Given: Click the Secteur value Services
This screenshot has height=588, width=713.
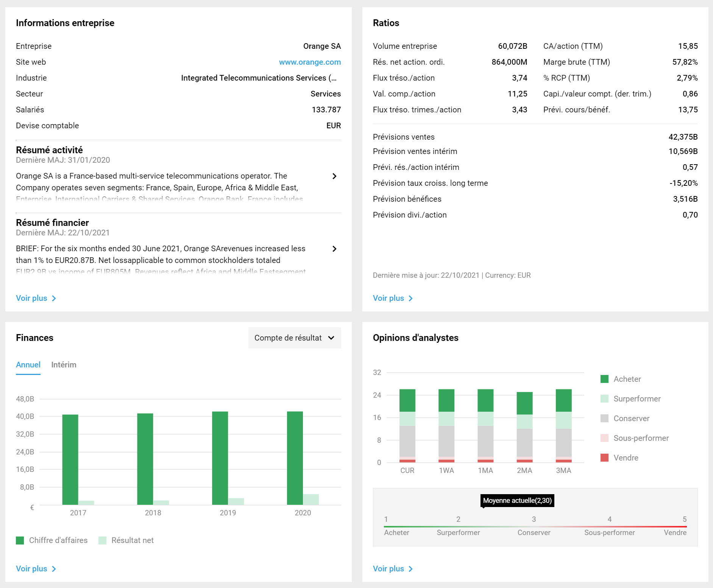Looking at the screenshot, I should click(326, 94).
